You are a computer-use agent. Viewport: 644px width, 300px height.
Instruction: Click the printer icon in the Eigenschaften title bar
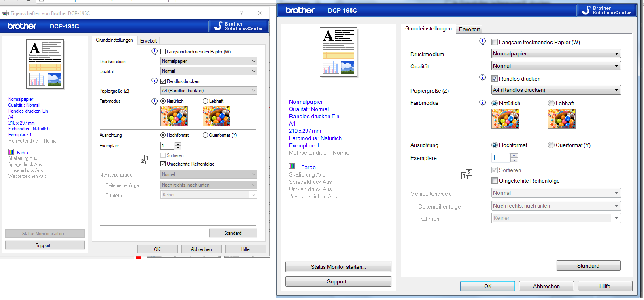(x=5, y=13)
